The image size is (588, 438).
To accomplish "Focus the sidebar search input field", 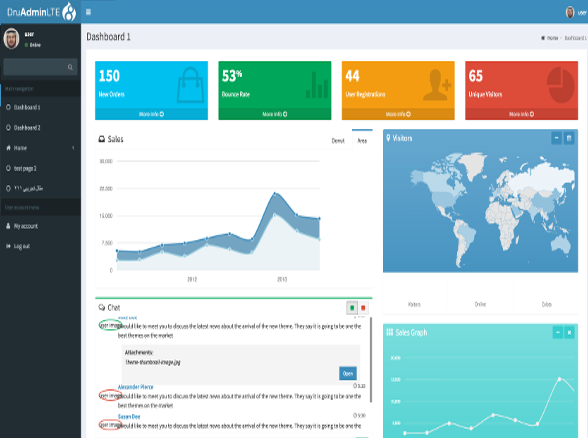I will point(35,67).
